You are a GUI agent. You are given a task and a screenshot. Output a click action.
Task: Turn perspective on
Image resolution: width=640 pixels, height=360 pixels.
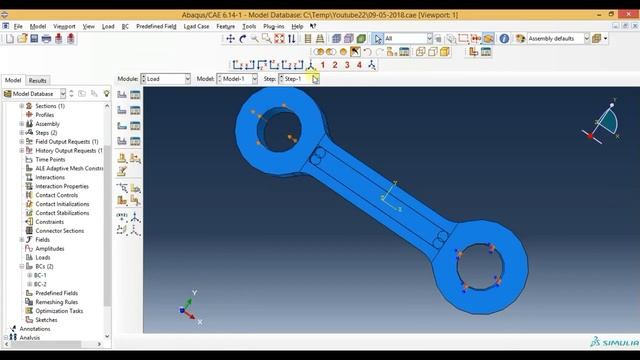tap(320, 39)
